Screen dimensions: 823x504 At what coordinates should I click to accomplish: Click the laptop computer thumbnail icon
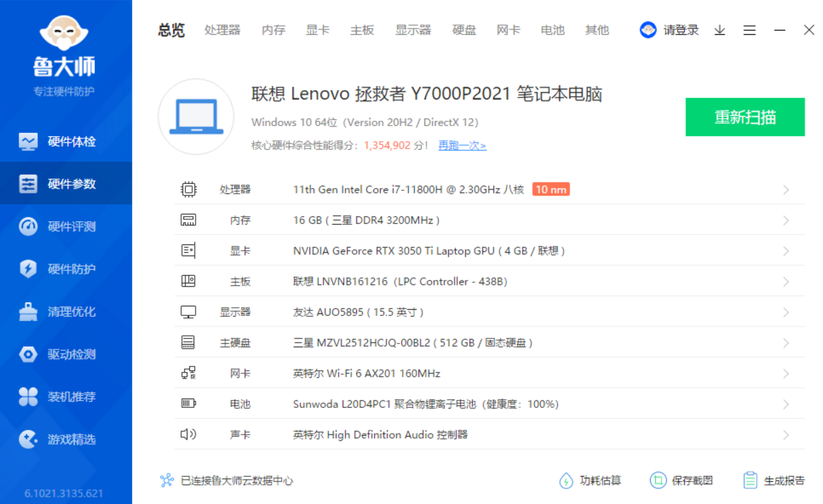[x=196, y=116]
